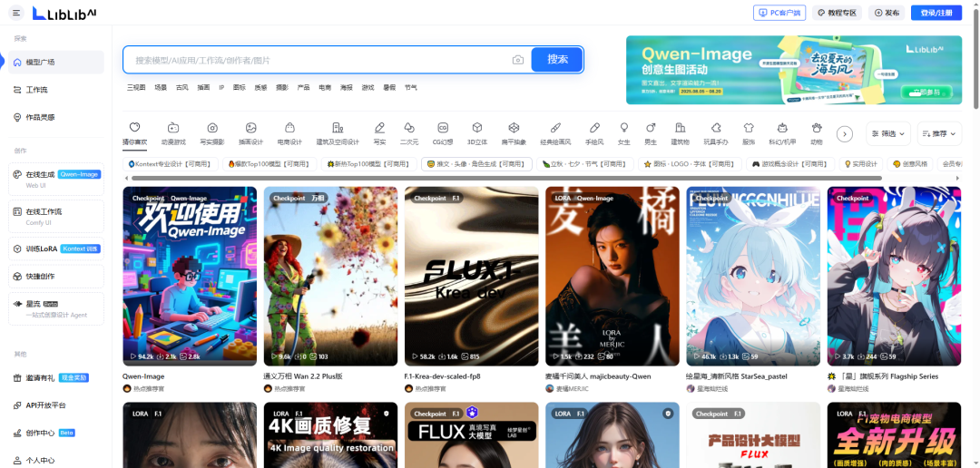The image size is (980, 468).
Task: Open 模型广场 in the sidebar
Action: pyautogui.click(x=56, y=62)
